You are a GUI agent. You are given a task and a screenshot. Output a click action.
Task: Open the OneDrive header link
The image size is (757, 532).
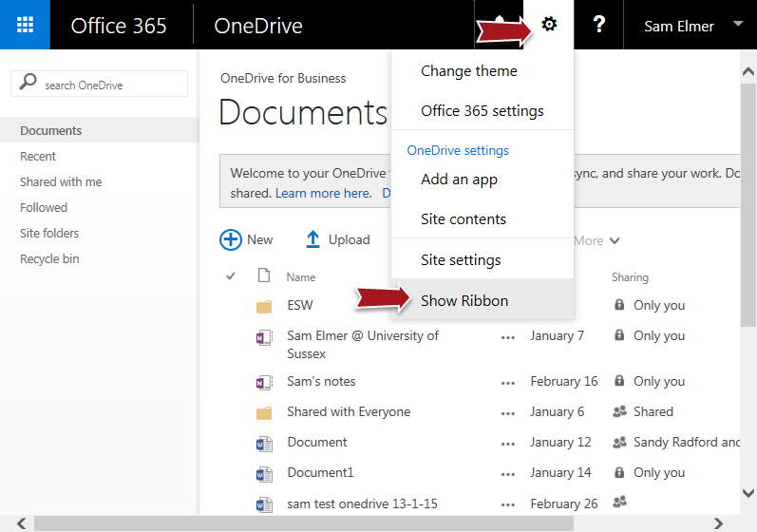coord(257,26)
